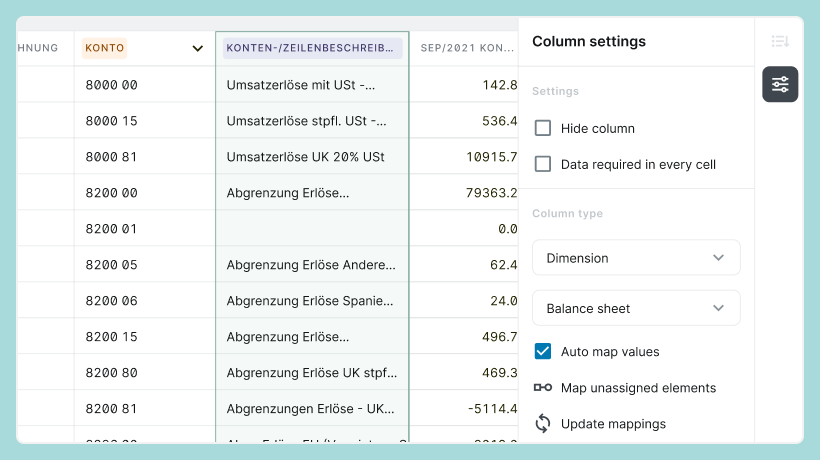The height and width of the screenshot is (460, 820).
Task: Open the list view icon in the sidebar
Action: 780,41
